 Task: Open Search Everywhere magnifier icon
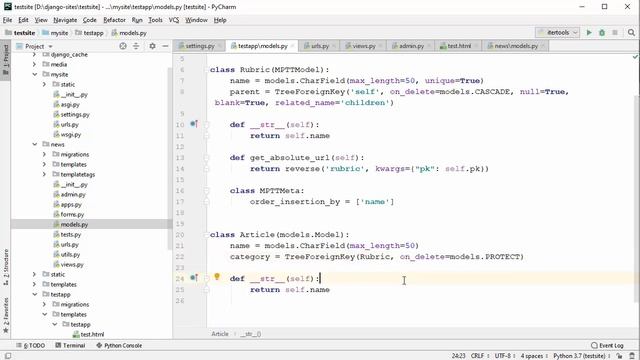(x=631, y=33)
